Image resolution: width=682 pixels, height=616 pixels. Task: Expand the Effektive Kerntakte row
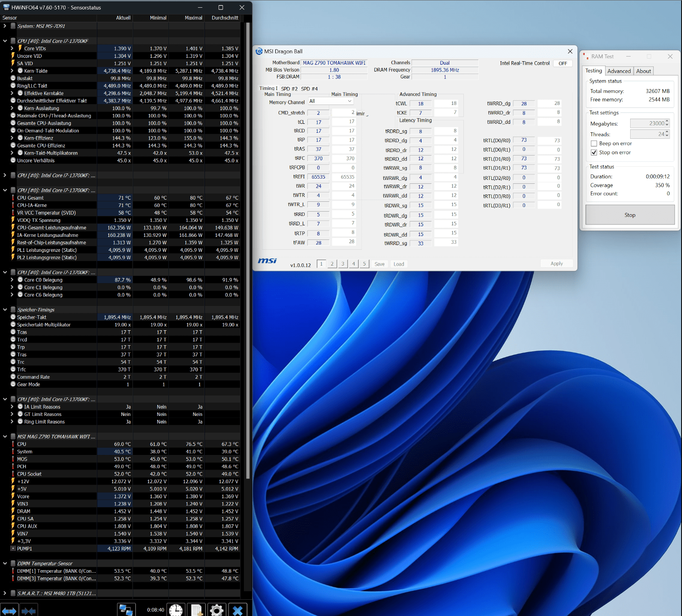point(12,93)
